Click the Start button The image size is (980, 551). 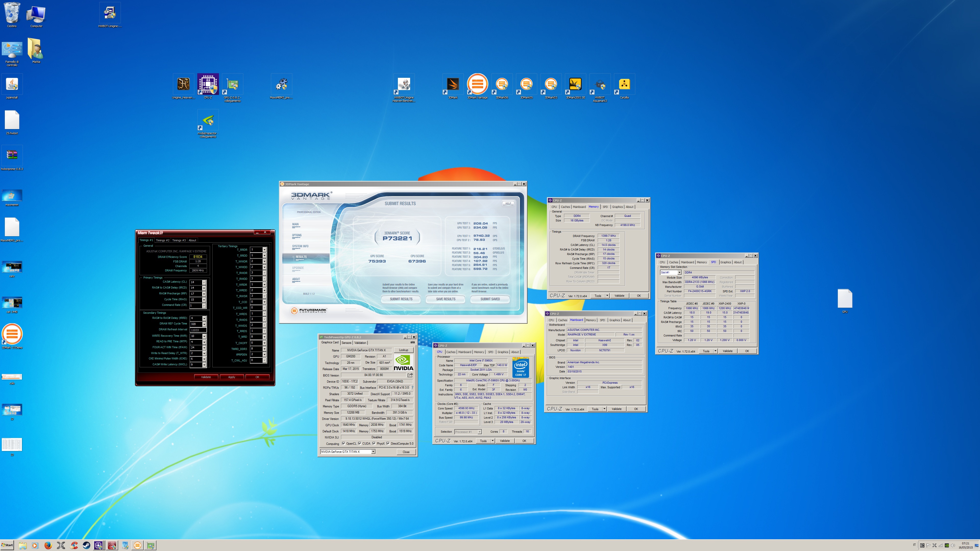pyautogui.click(x=7, y=545)
